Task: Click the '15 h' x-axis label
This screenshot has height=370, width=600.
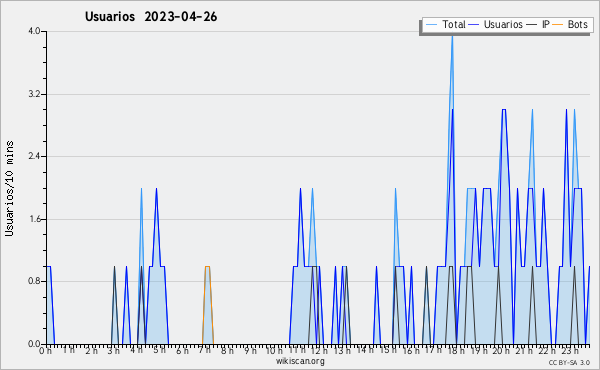Action: [387, 350]
